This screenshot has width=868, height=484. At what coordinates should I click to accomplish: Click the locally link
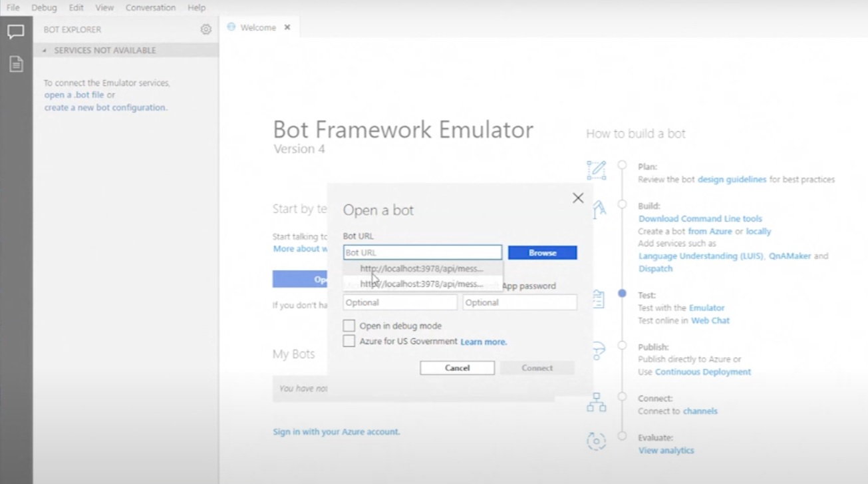point(758,231)
